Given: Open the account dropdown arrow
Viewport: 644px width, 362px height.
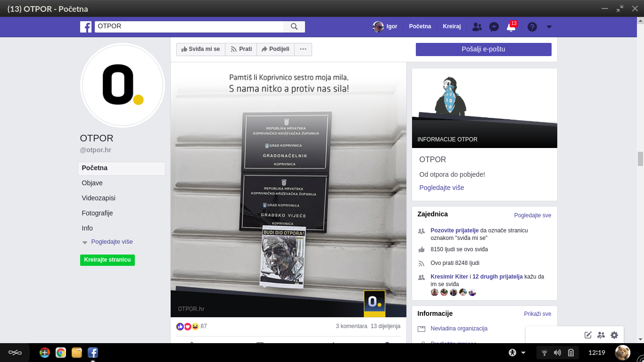Looking at the screenshot, I should pyautogui.click(x=549, y=27).
